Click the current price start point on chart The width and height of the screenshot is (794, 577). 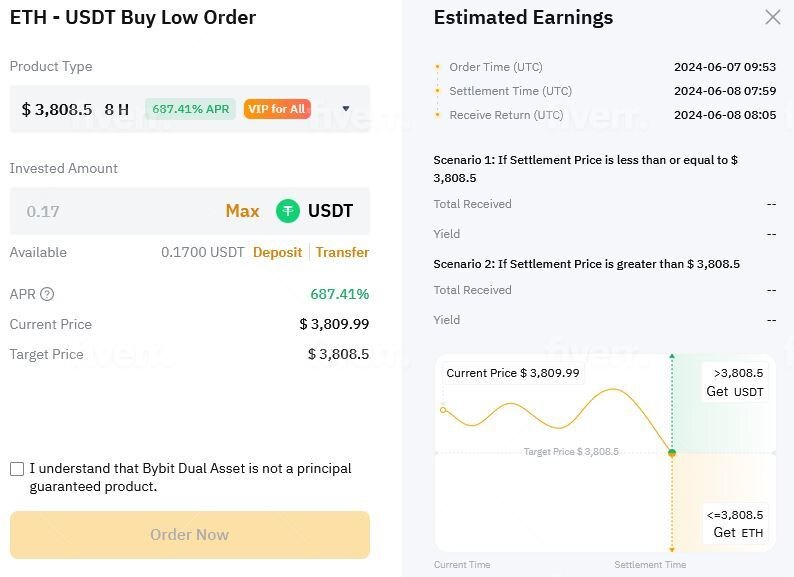click(443, 409)
